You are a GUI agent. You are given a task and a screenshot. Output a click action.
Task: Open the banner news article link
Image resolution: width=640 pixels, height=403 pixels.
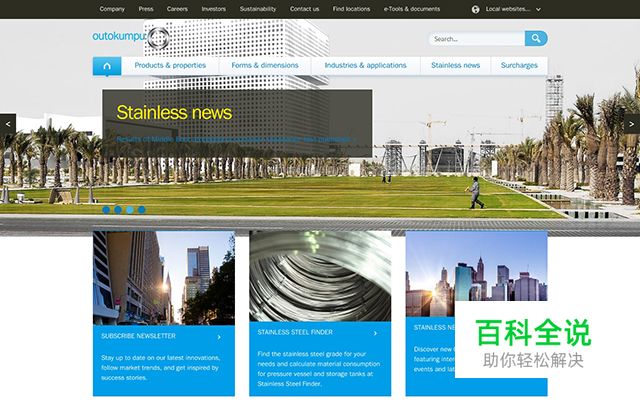click(x=236, y=139)
